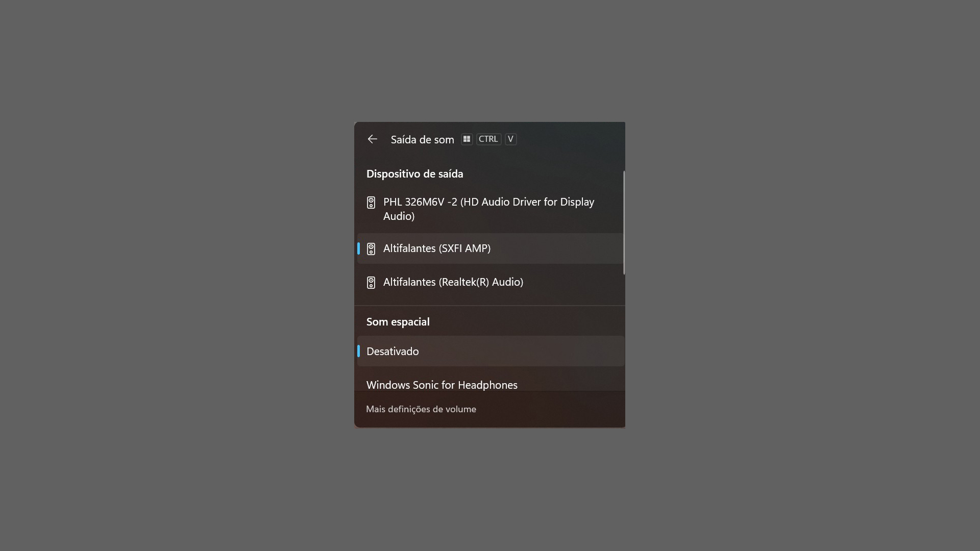Click speaker icon beside SXFI AMP

pyautogui.click(x=371, y=249)
